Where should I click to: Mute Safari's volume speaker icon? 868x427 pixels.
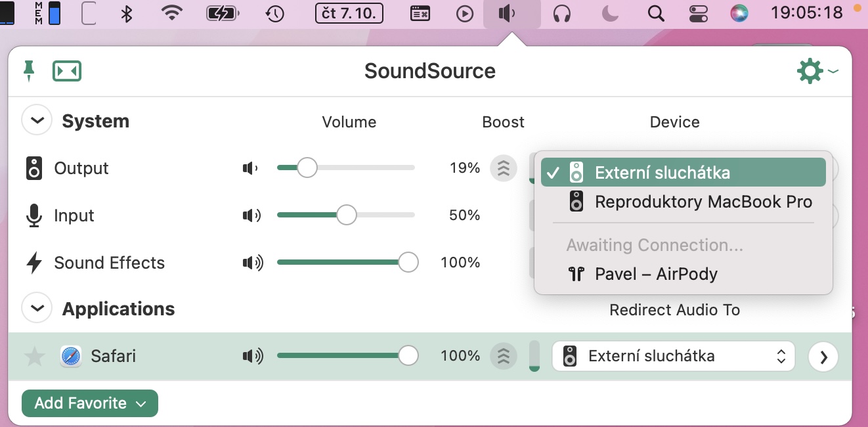[x=252, y=356]
